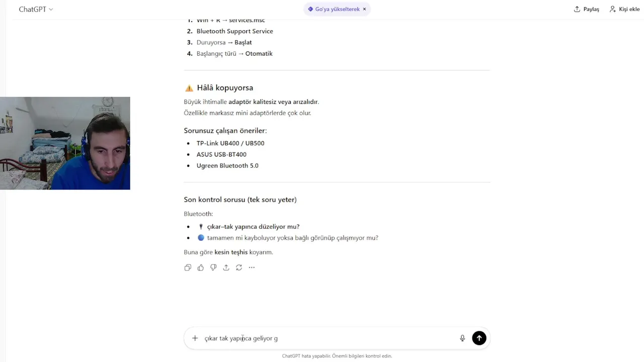Screen dimensions: 644x362
Task: Click the thumbs down icon
Action: (213, 267)
